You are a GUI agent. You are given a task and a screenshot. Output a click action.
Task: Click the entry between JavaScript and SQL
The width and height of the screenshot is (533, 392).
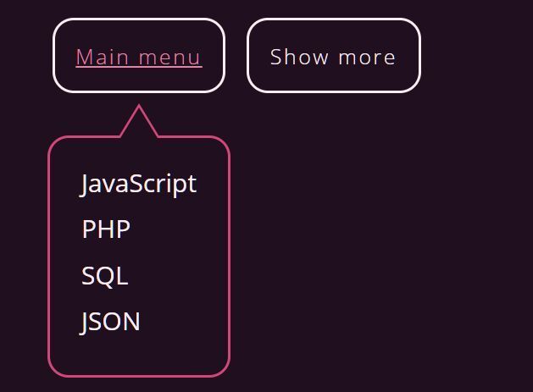[106, 229]
